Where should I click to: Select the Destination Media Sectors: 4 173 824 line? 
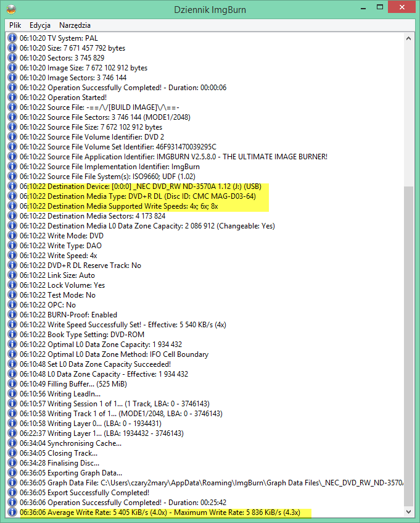point(93,215)
